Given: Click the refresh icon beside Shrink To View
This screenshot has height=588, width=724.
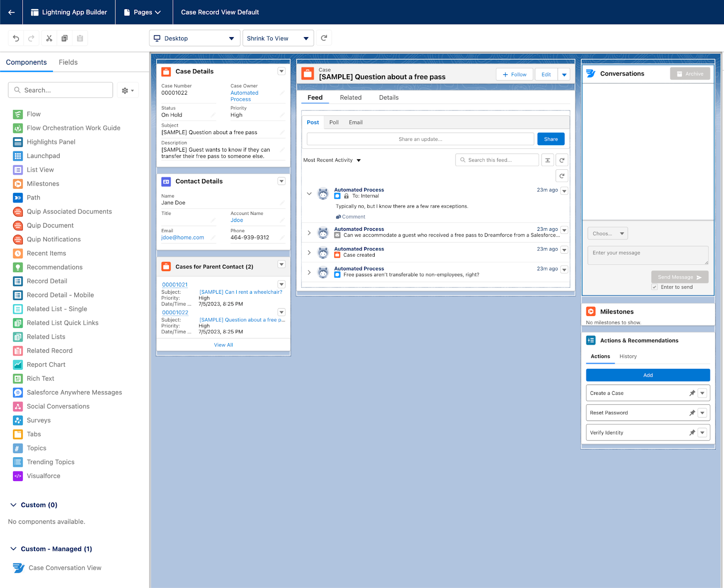Looking at the screenshot, I should (x=324, y=38).
